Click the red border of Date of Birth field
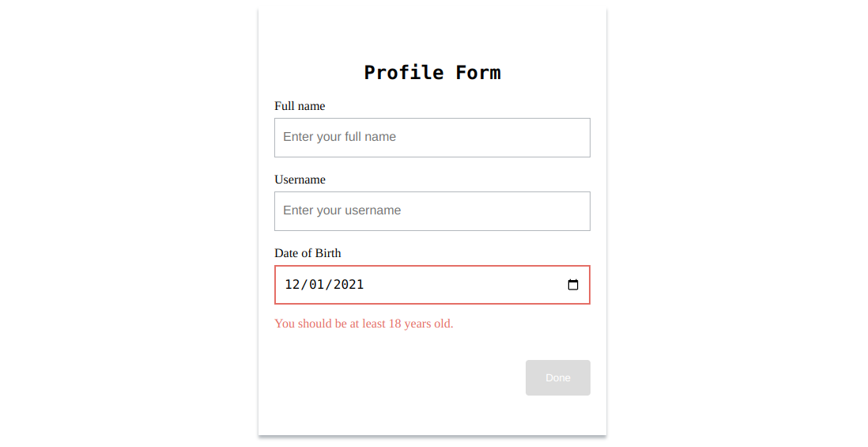Viewport: 868px width, 447px height. tap(432, 267)
